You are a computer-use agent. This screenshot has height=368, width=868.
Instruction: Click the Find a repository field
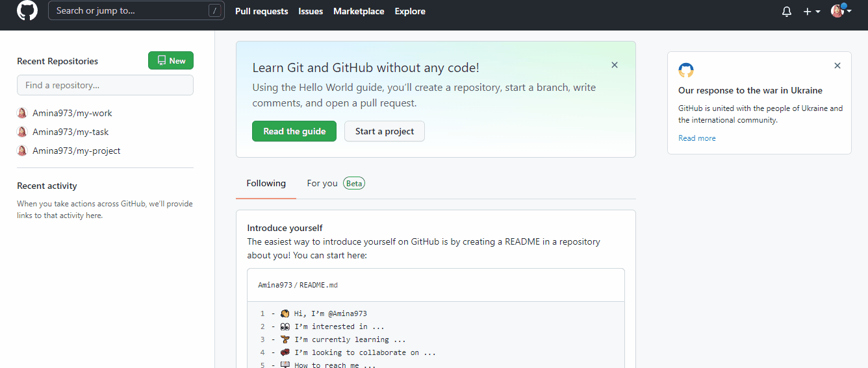pos(105,85)
